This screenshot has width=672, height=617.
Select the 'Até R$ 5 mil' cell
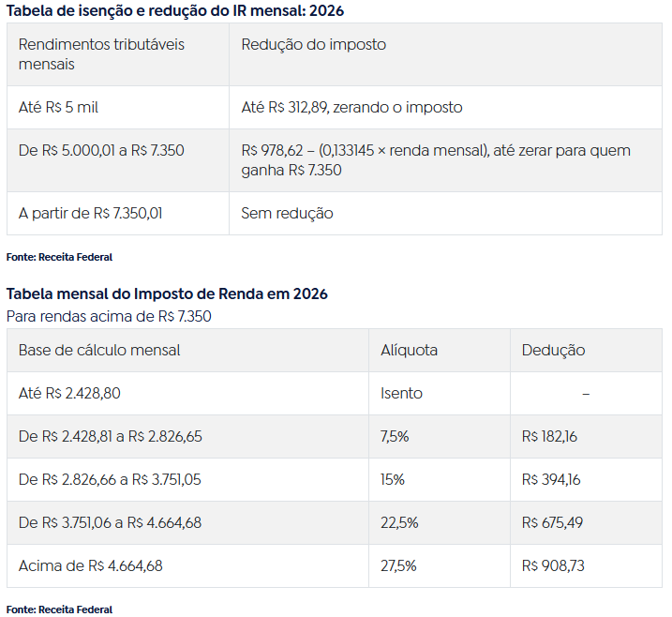coord(58,107)
